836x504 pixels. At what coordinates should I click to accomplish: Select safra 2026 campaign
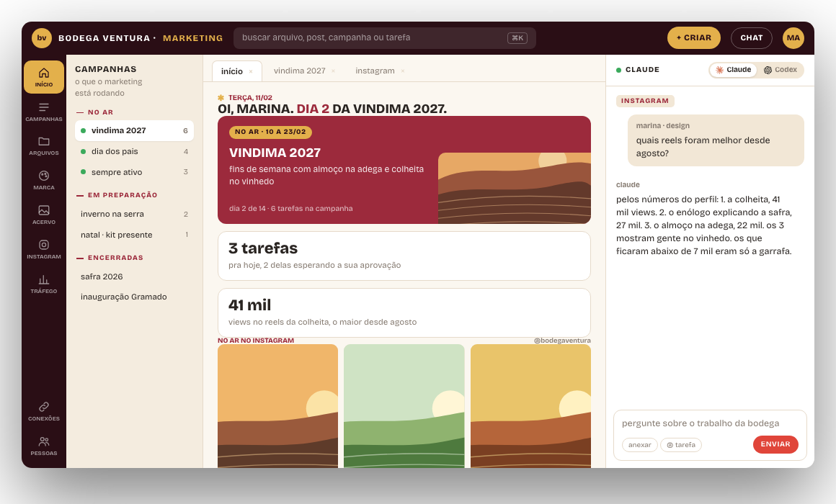[x=134, y=276]
